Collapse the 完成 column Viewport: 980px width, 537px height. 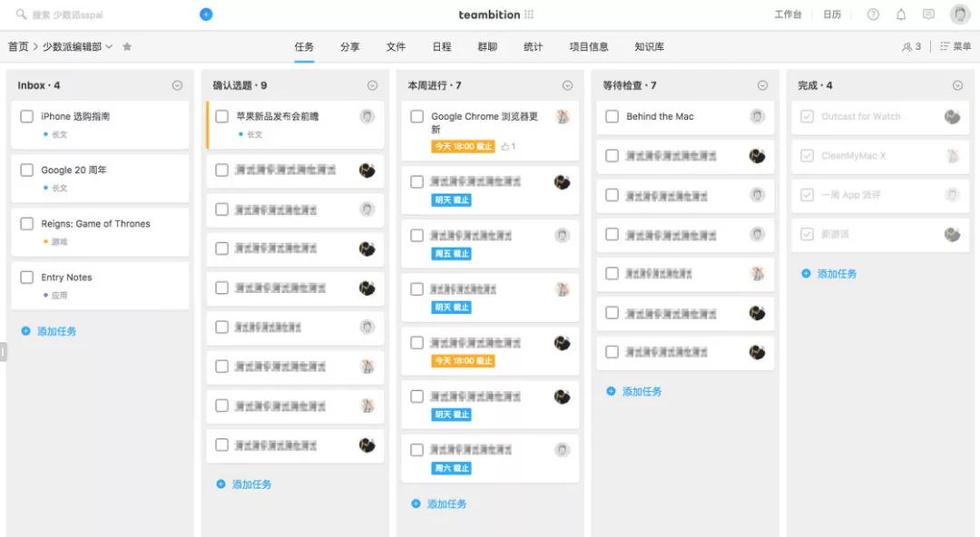(x=957, y=84)
